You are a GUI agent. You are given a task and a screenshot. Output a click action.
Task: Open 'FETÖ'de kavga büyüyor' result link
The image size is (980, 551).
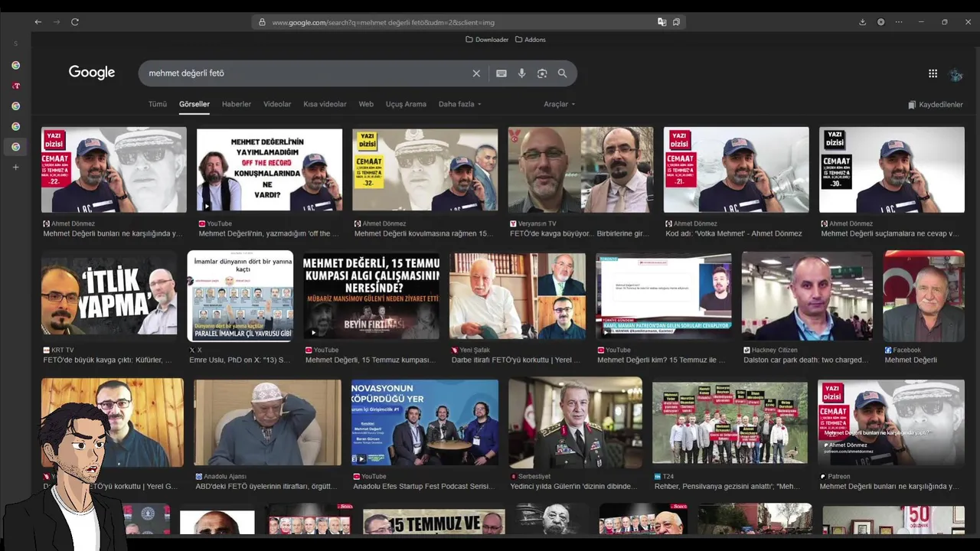pos(580,233)
